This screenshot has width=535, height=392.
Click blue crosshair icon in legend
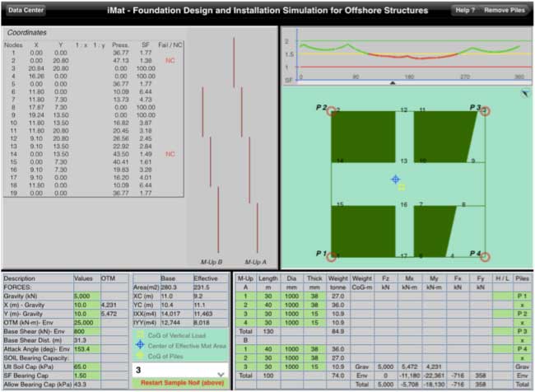coord(140,344)
